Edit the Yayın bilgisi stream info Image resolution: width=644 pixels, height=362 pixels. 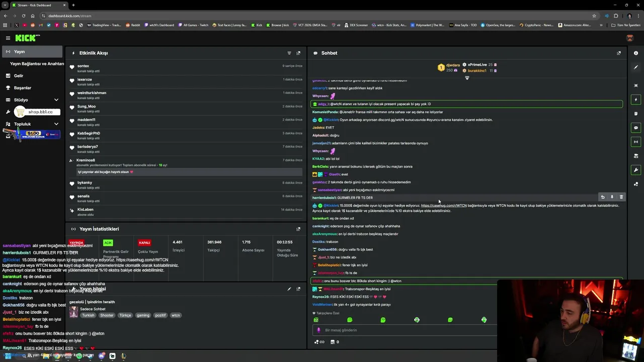coord(289,289)
